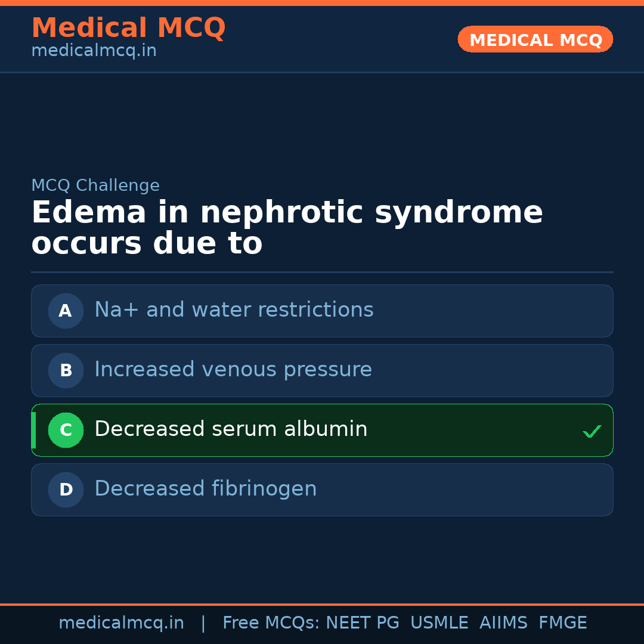
Task: Pick the 'Decreased serum albumin' answer
Action: [x=231, y=429]
